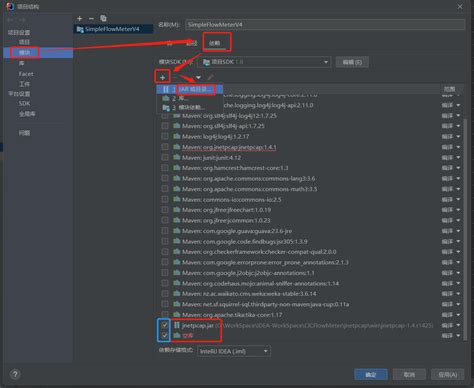Screen dimensions: 474x388
Task: Click the copy module icon
Action: point(103,18)
